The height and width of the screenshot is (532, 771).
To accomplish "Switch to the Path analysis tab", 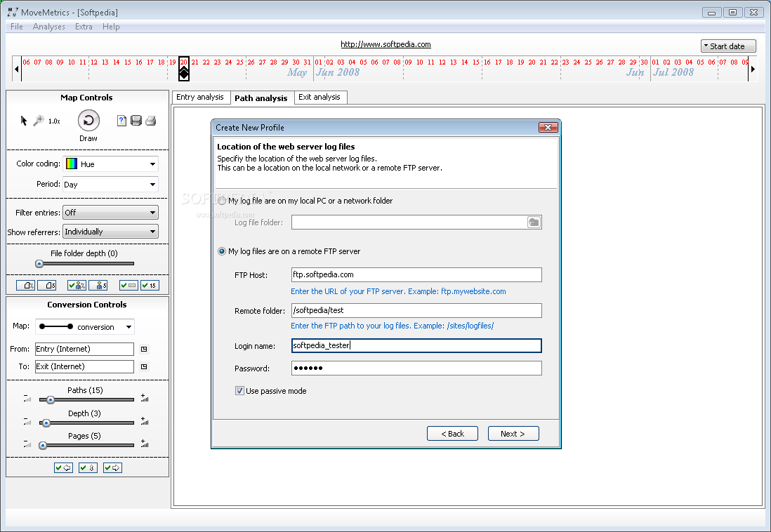I will tap(261, 98).
